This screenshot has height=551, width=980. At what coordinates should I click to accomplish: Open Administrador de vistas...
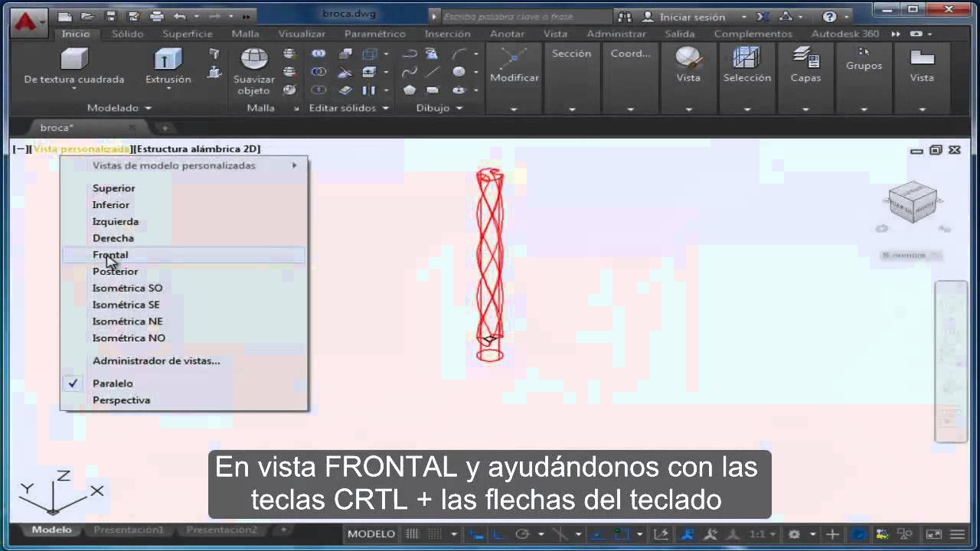(184, 360)
